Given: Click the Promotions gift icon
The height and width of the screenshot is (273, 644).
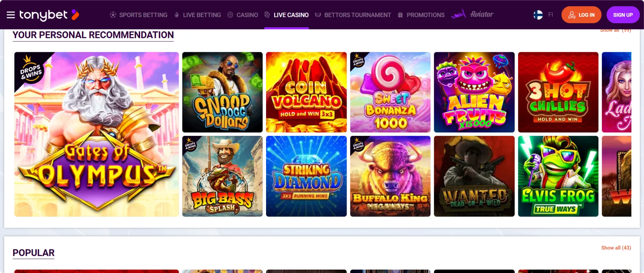Looking at the screenshot, I should tap(400, 15).
